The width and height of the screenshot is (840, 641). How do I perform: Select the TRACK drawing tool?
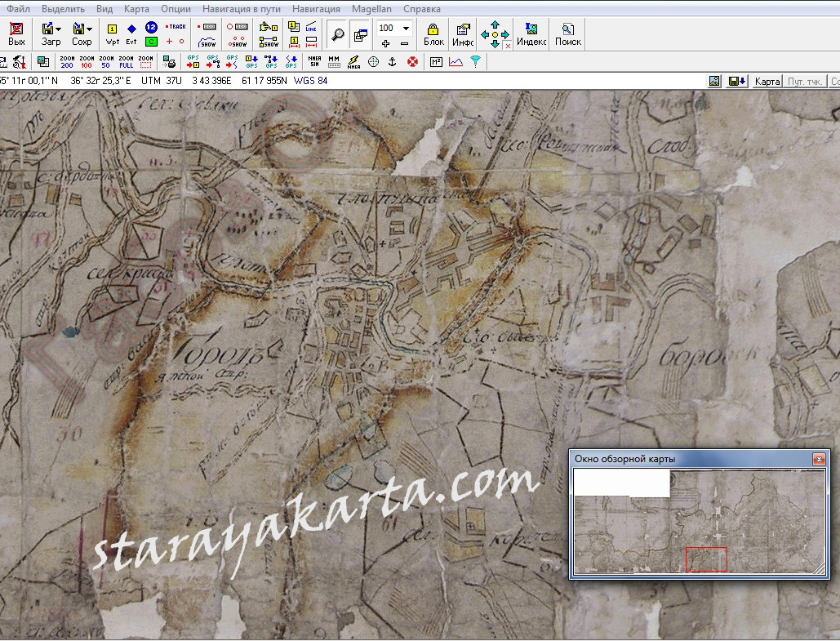pos(176,26)
